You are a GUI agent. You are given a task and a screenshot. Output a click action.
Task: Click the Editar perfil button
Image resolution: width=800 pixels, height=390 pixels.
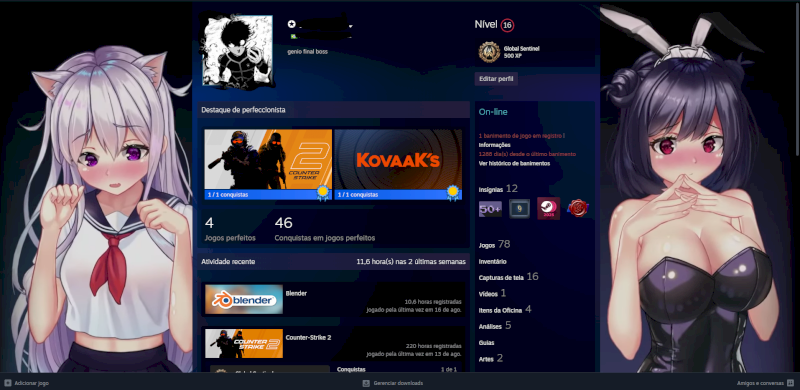[496, 79]
